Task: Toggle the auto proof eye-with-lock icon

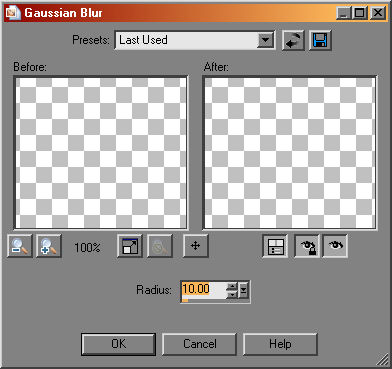Action: pos(307,246)
